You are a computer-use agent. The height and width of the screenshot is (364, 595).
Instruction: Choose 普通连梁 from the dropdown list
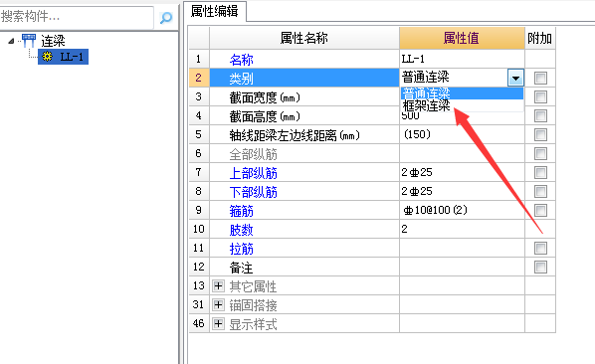pos(463,93)
